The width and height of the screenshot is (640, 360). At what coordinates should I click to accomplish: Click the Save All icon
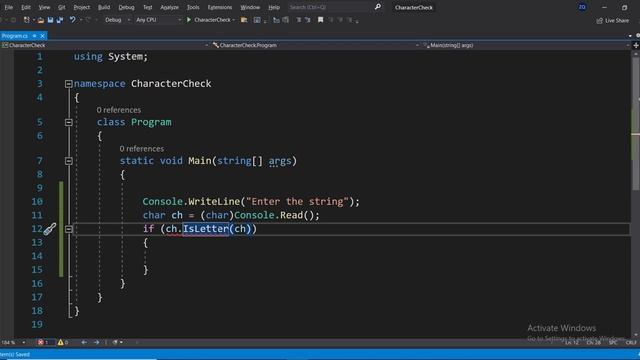pos(60,20)
